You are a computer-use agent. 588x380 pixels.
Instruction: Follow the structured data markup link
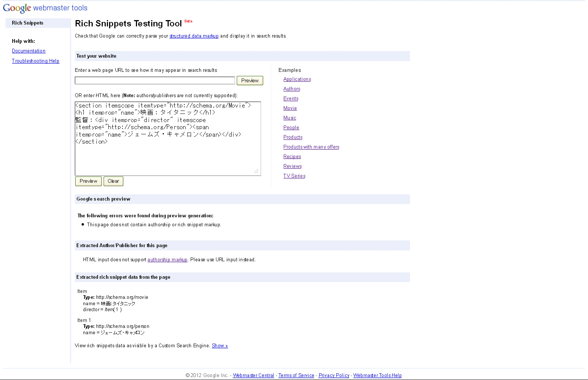[194, 36]
